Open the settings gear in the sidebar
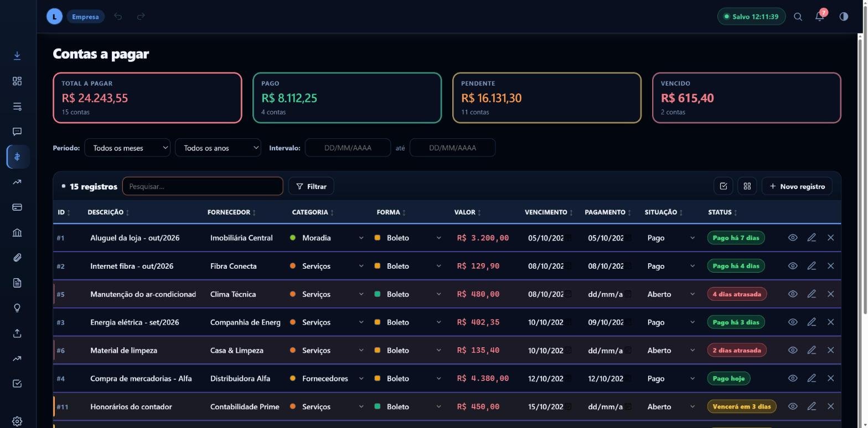The image size is (868, 428). coord(17,421)
